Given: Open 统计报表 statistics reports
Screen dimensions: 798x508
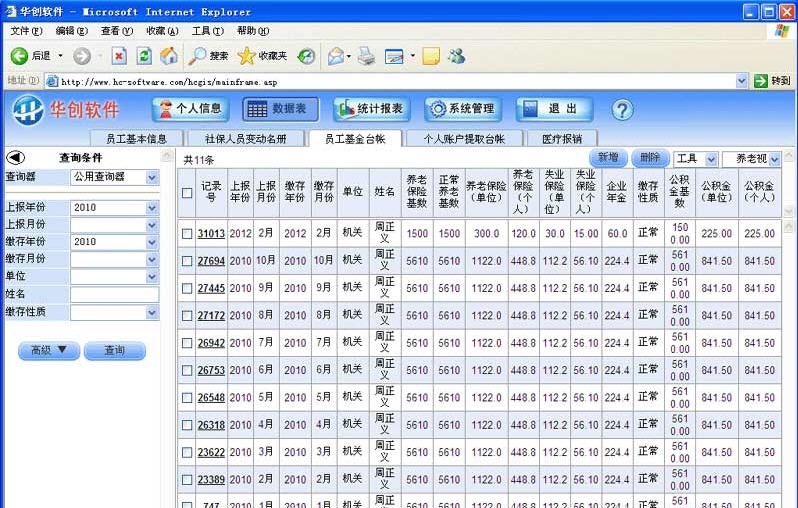Looking at the screenshot, I should 372,109.
